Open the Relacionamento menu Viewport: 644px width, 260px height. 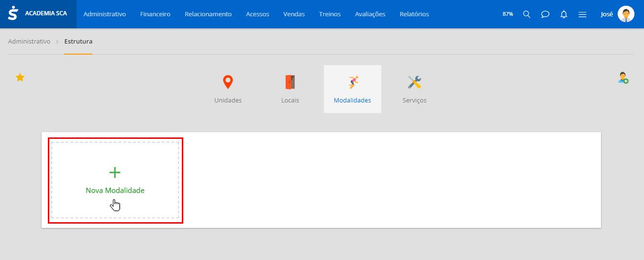(x=208, y=14)
